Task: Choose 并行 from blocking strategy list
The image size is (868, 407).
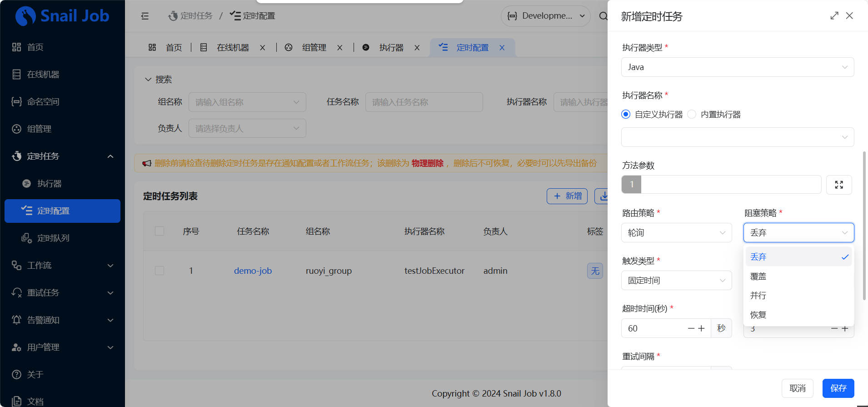Action: [x=758, y=296]
